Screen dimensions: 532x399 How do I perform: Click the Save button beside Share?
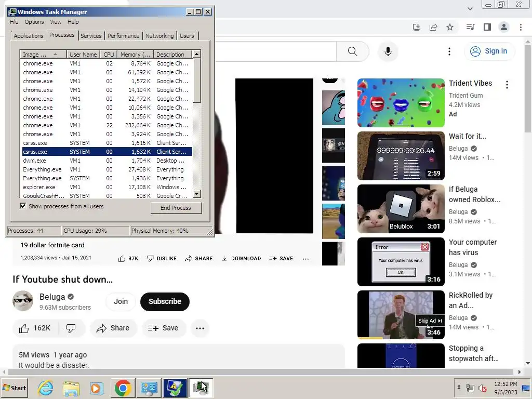[x=163, y=328]
